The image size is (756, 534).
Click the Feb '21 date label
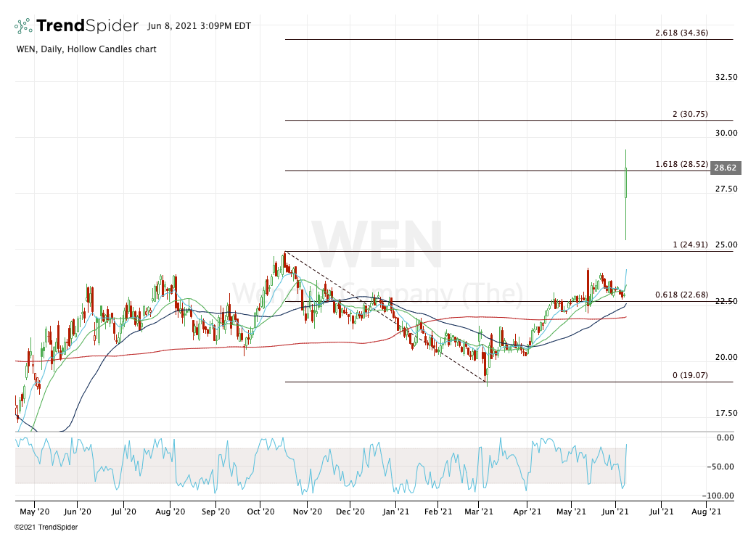[438, 512]
